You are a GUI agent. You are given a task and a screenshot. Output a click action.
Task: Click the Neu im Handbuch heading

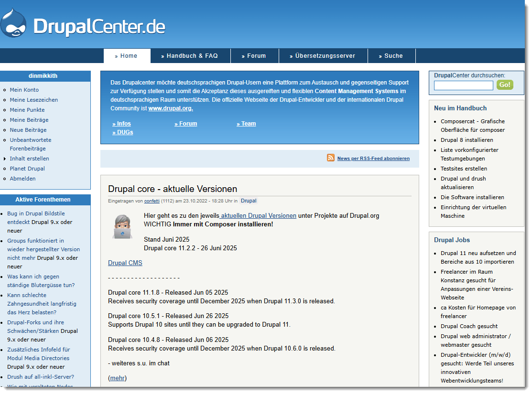(460, 108)
